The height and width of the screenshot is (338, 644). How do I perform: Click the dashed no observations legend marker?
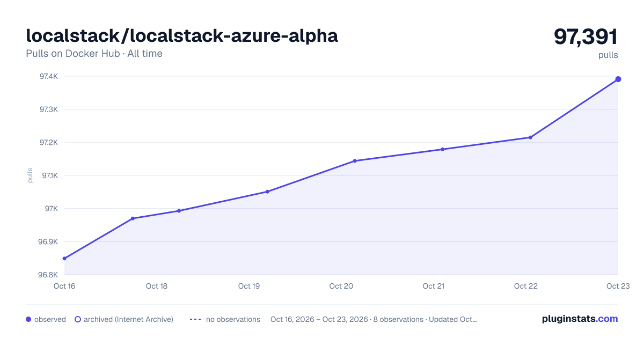[195, 319]
